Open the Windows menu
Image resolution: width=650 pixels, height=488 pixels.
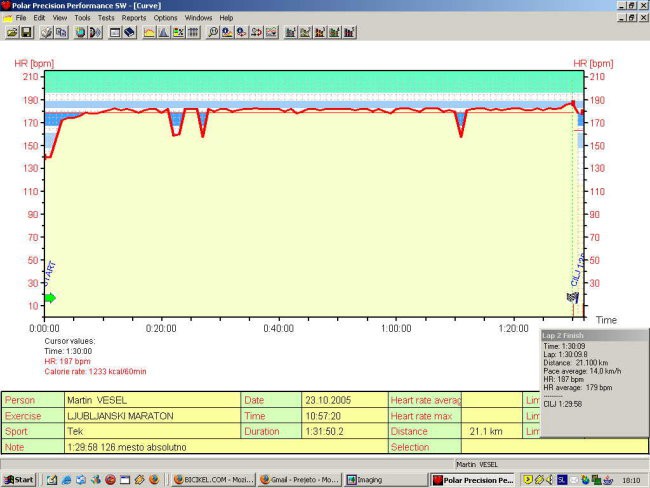198,18
